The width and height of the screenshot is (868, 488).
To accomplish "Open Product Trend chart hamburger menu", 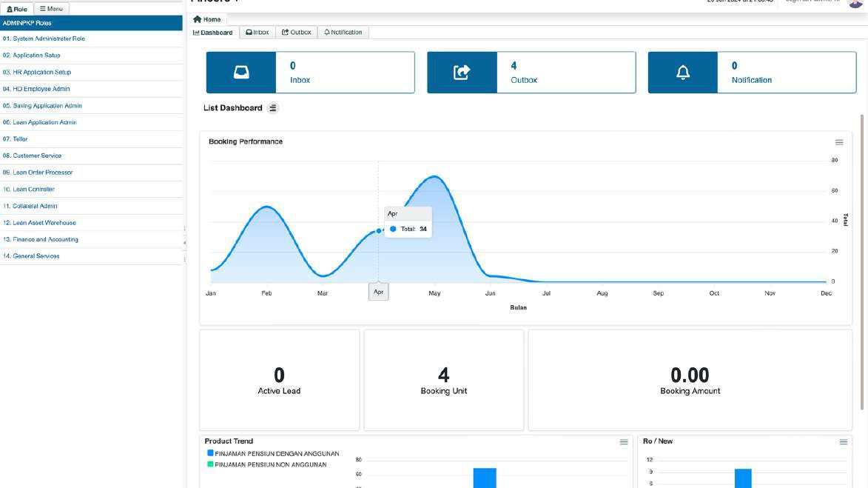I will tap(624, 442).
